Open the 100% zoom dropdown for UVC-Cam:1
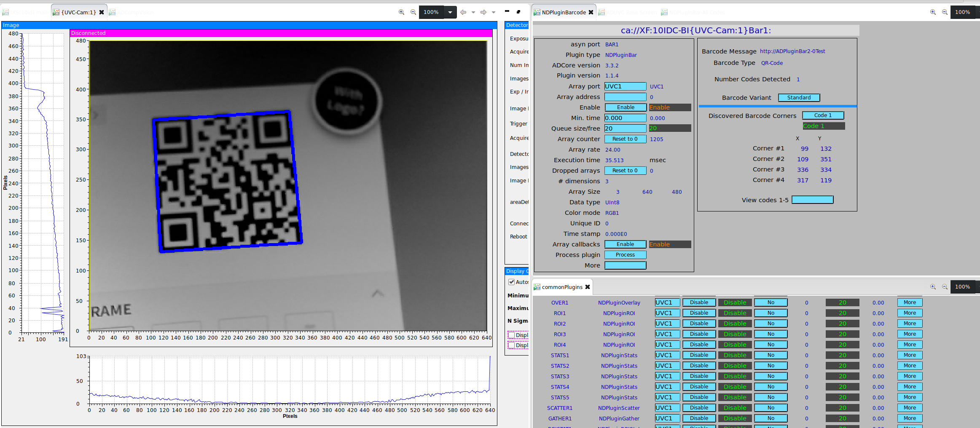This screenshot has height=428, width=980. coord(450,12)
